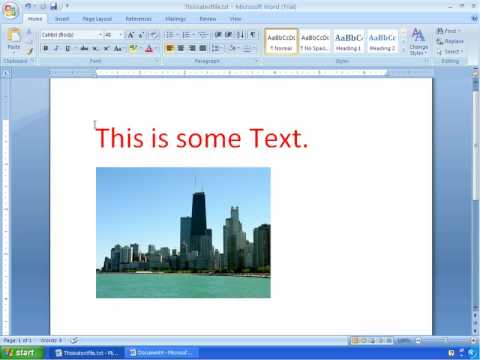Viewport: 480px width, 360px height.
Task: Click the Shrink Font button
Action: pos(141,35)
